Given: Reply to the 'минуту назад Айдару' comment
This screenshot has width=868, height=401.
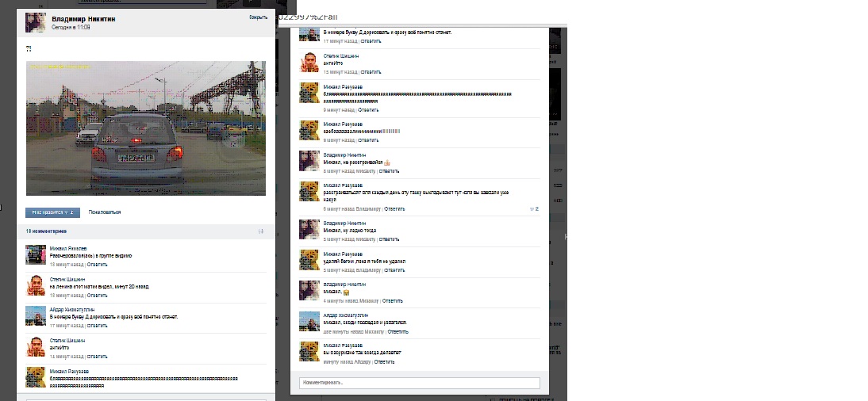Looking at the screenshot, I should [x=385, y=361].
